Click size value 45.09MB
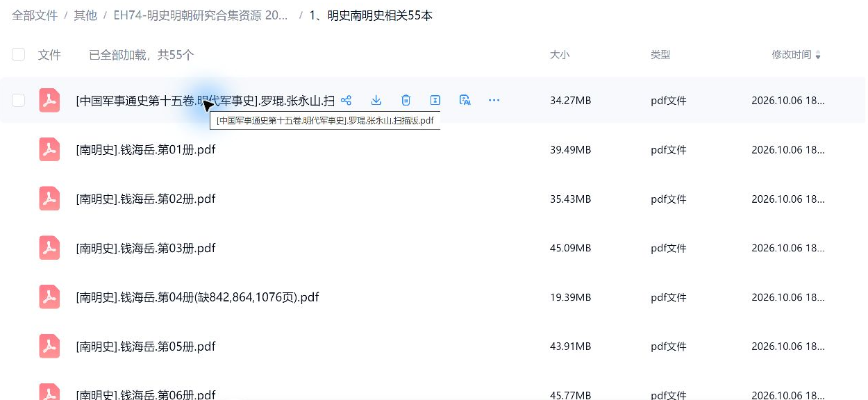 click(x=571, y=248)
